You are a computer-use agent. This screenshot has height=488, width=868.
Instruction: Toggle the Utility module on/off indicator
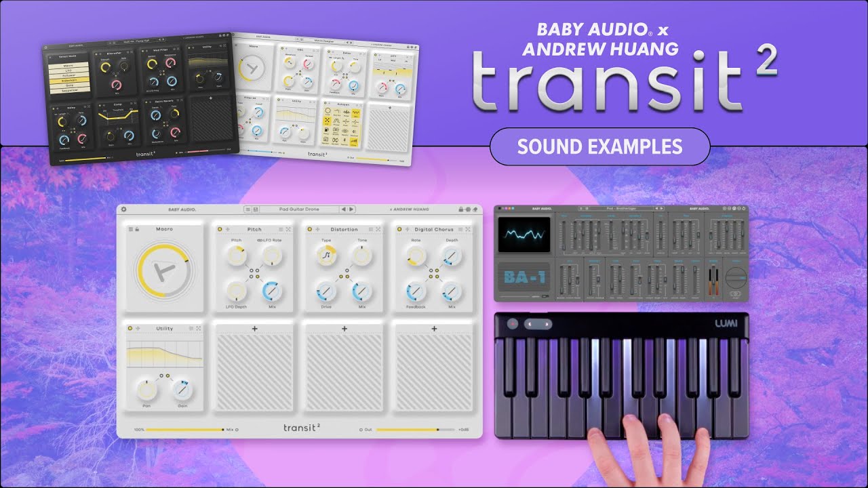coord(130,329)
